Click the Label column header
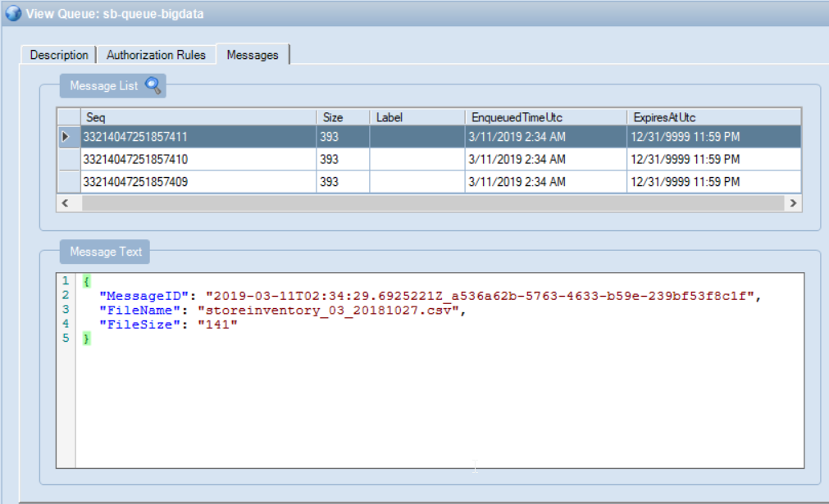This screenshot has width=829, height=504. coord(417,117)
